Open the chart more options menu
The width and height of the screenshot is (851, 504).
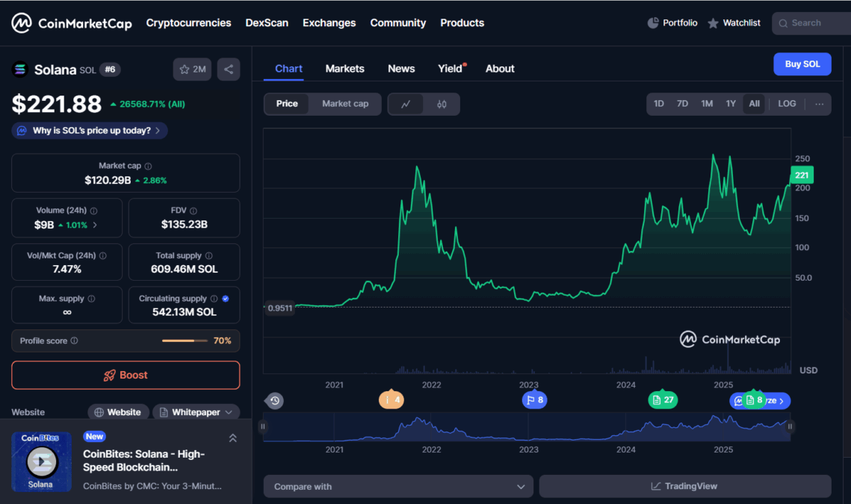(819, 104)
